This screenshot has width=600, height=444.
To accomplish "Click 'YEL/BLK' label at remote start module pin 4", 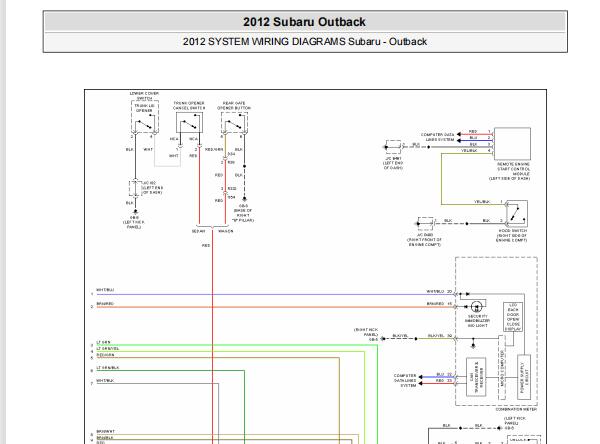I will [469, 150].
